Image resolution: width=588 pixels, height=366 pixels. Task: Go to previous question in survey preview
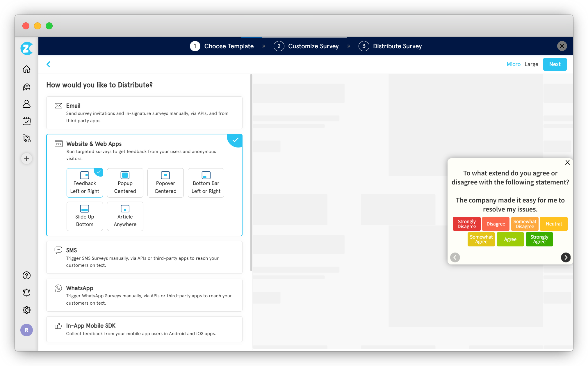click(x=455, y=257)
